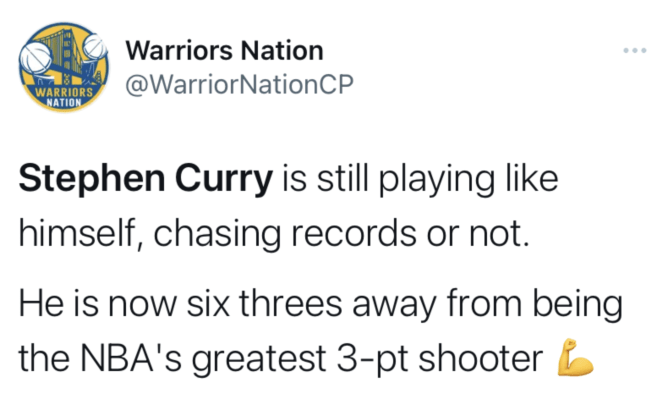Click the words "He is now"
Viewport: 669px width, 415px height.
(98, 304)
